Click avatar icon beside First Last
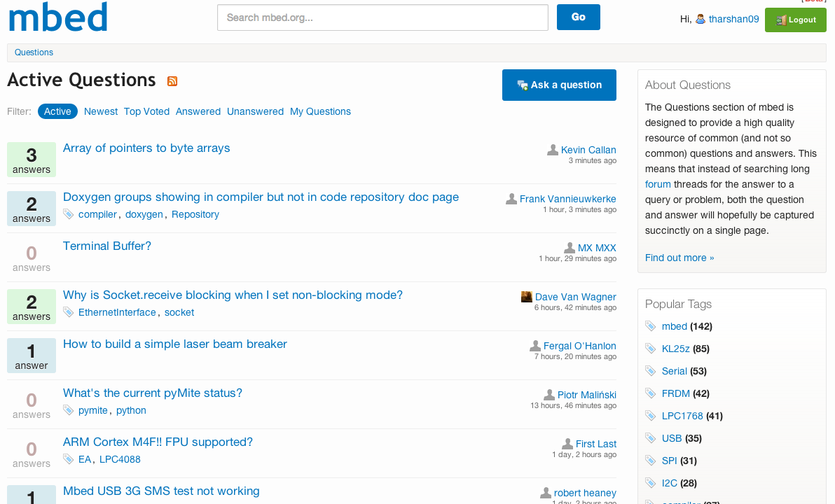Screen dimensions: 835x504 pyautogui.click(x=567, y=444)
